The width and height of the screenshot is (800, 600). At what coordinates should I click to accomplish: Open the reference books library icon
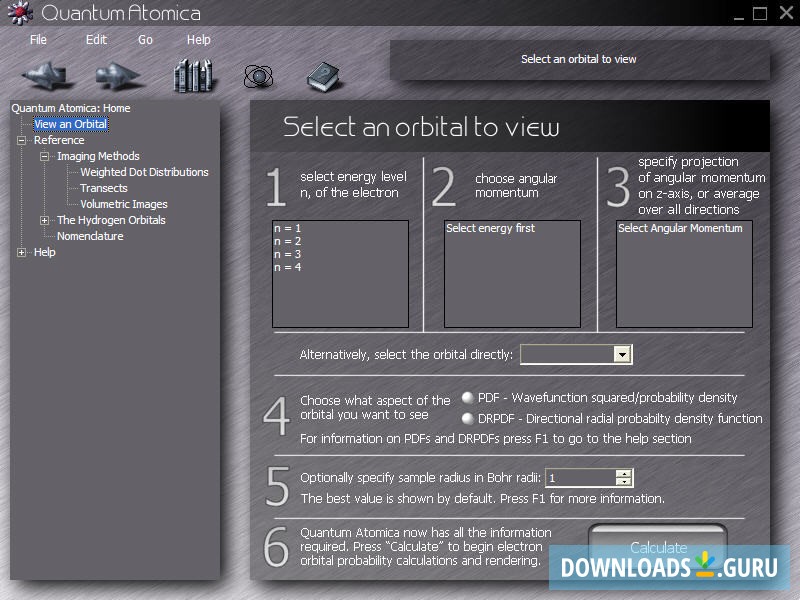(x=193, y=76)
